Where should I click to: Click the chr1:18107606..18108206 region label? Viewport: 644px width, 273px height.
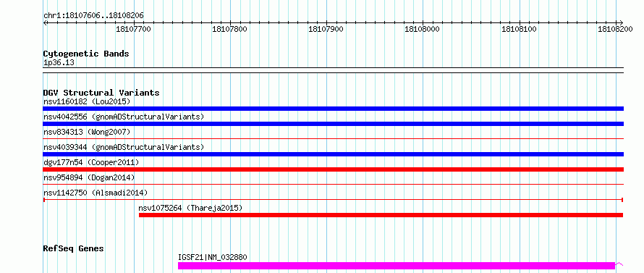pyautogui.click(x=93, y=16)
